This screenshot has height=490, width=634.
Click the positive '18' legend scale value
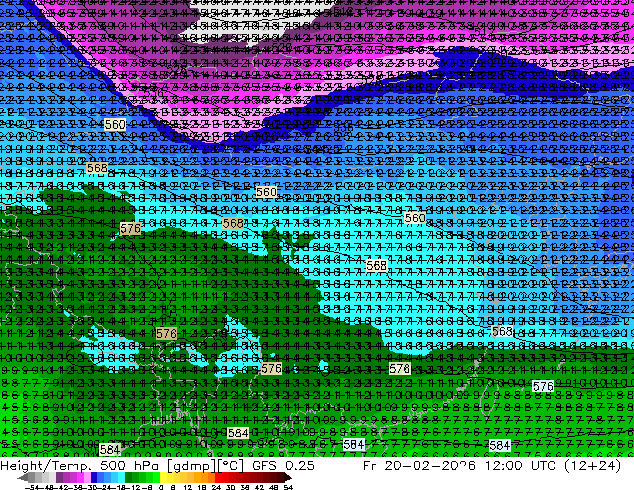tap(201, 487)
